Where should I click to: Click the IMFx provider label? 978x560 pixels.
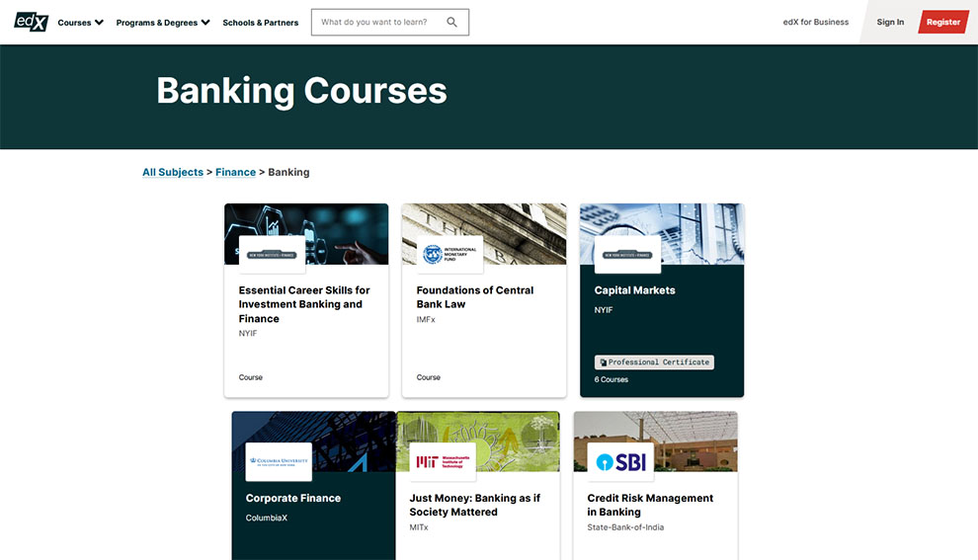tap(426, 319)
